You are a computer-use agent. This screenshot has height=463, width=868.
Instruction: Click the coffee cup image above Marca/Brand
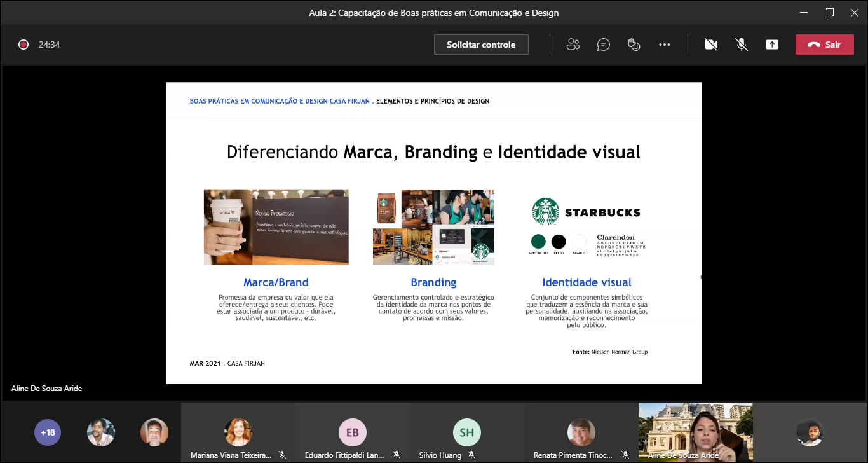point(276,227)
